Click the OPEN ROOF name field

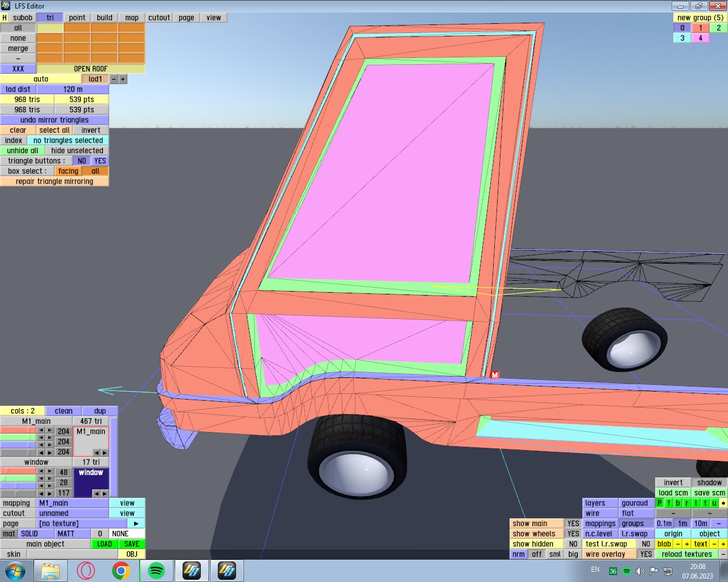click(x=91, y=69)
